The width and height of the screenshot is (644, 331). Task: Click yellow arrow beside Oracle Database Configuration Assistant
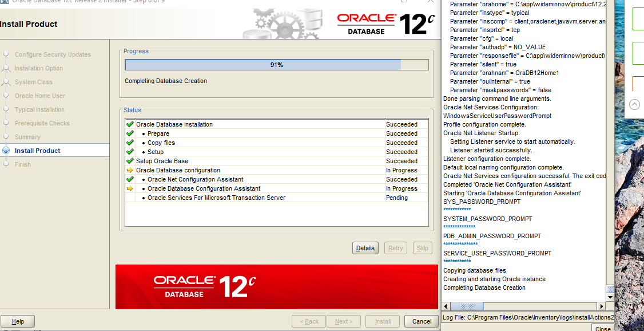pyautogui.click(x=130, y=188)
